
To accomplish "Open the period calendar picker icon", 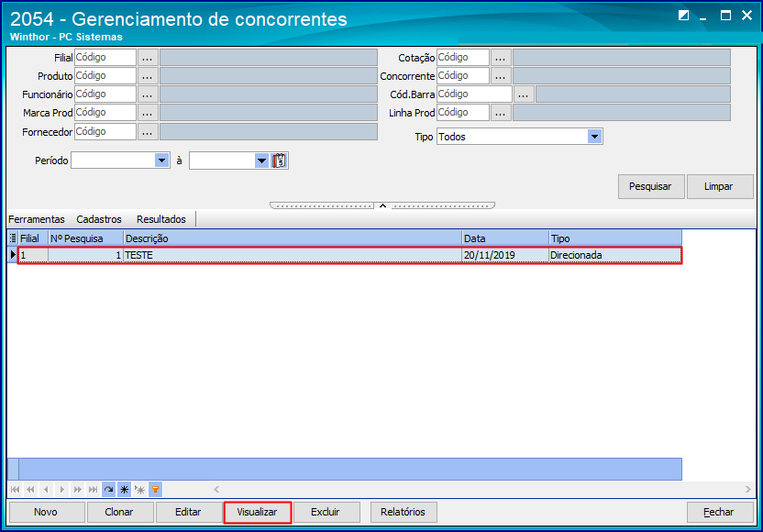I will 280,161.
